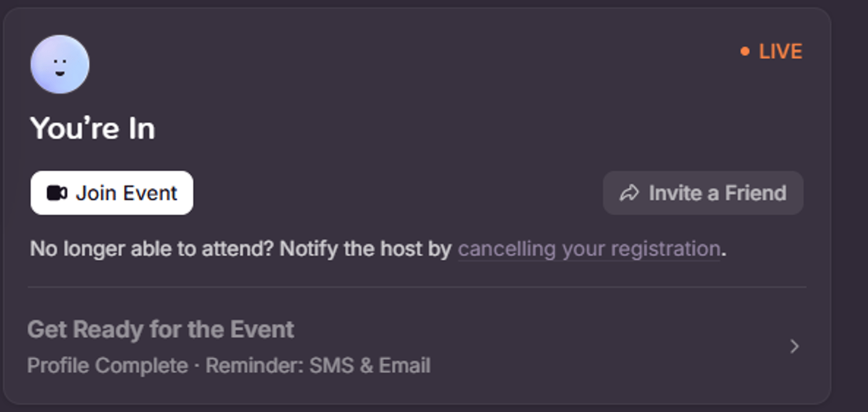This screenshot has height=412, width=868.
Task: Select the Reminder: SMS & Email text
Action: click(x=318, y=365)
